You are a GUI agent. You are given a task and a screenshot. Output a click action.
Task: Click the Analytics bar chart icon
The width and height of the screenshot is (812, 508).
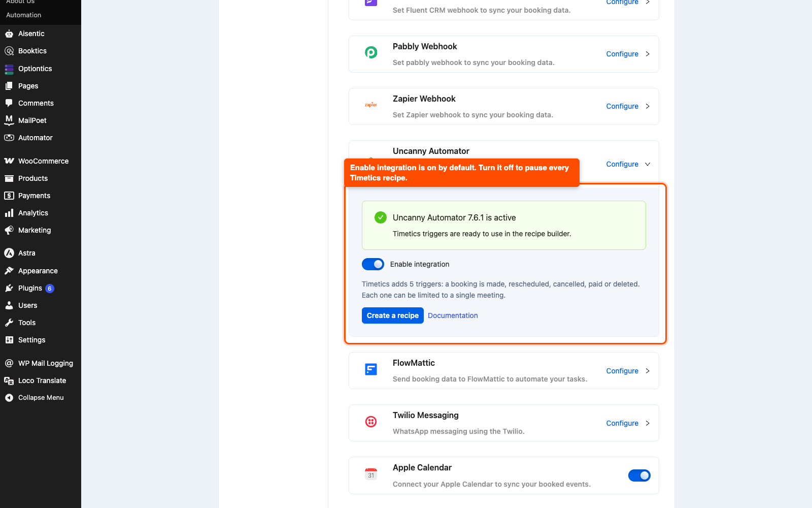(9, 213)
